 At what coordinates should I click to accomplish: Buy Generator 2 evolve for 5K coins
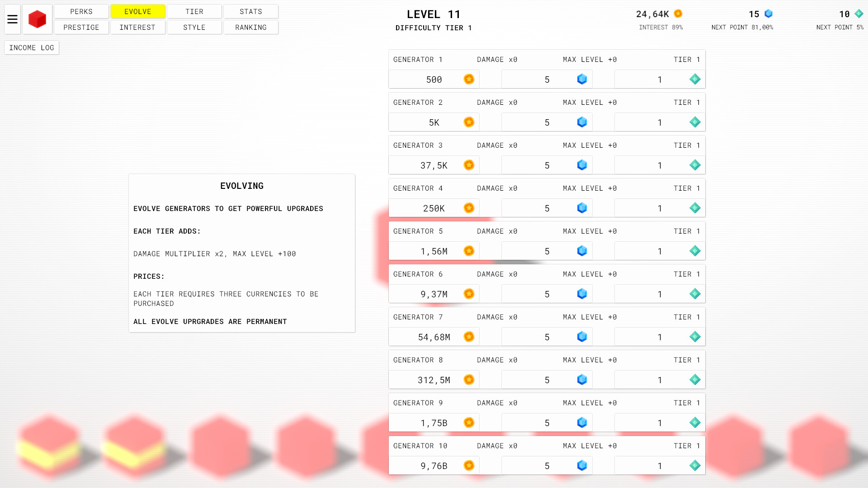pyautogui.click(x=434, y=122)
